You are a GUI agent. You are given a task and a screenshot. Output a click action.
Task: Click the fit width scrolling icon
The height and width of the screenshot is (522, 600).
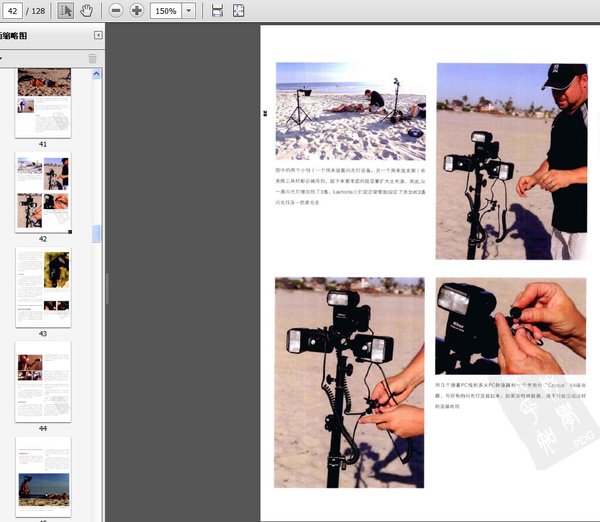click(x=218, y=11)
